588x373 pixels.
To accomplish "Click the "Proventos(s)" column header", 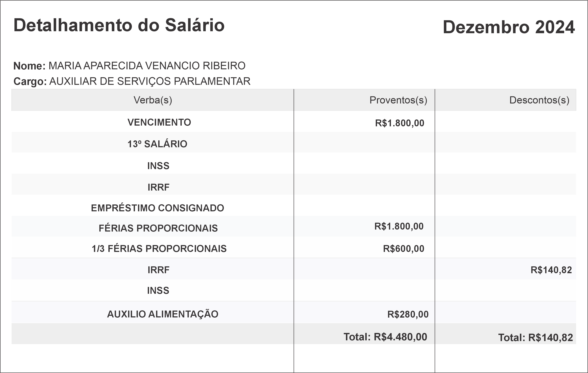I will [398, 100].
